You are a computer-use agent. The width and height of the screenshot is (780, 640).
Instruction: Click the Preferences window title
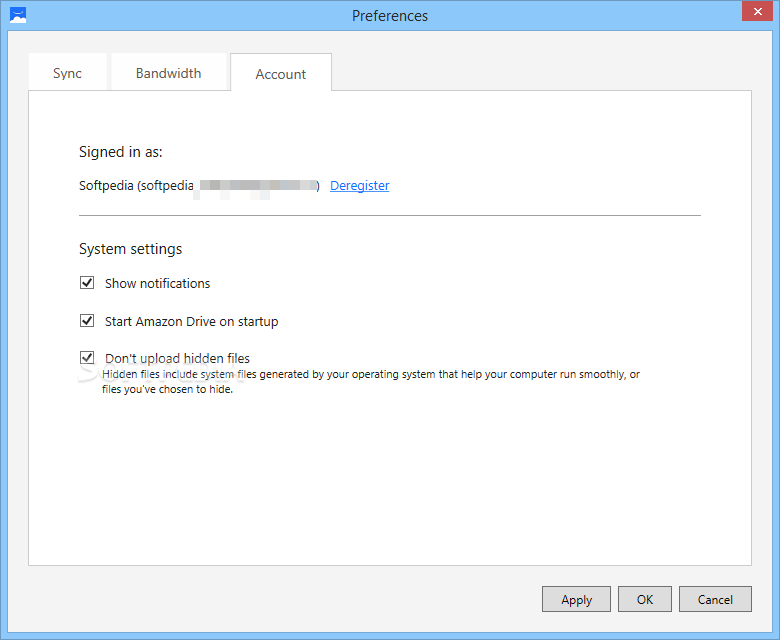390,15
